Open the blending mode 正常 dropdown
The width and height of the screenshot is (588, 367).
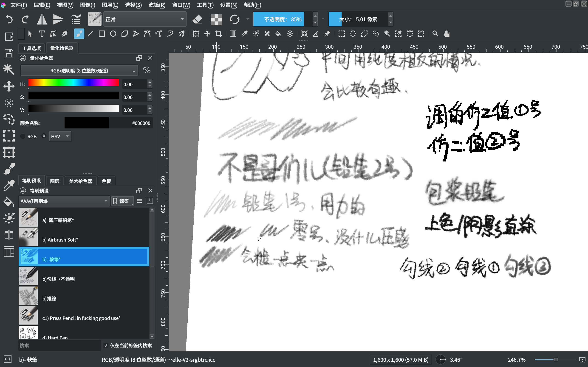[145, 19]
